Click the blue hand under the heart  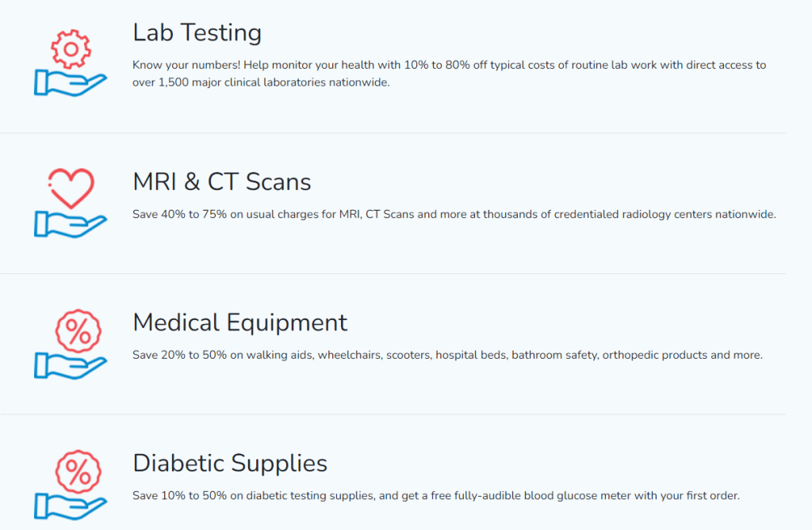pyautogui.click(x=71, y=225)
